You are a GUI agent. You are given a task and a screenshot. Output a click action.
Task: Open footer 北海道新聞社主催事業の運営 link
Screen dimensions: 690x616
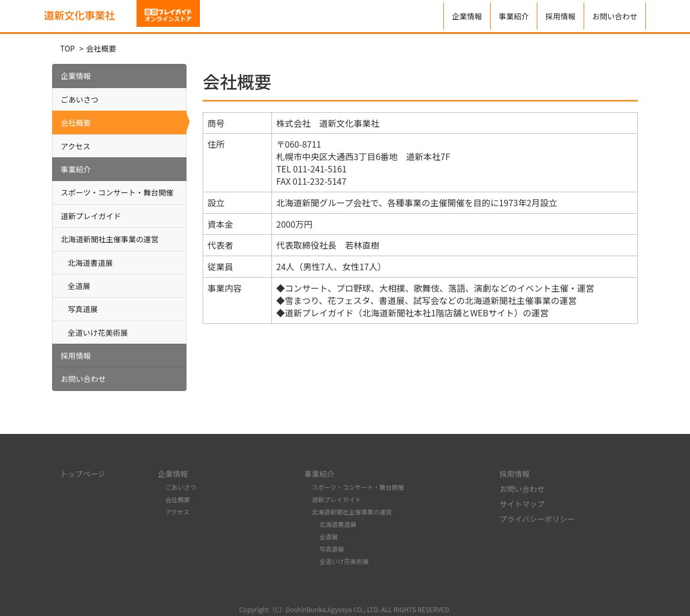pos(351,512)
